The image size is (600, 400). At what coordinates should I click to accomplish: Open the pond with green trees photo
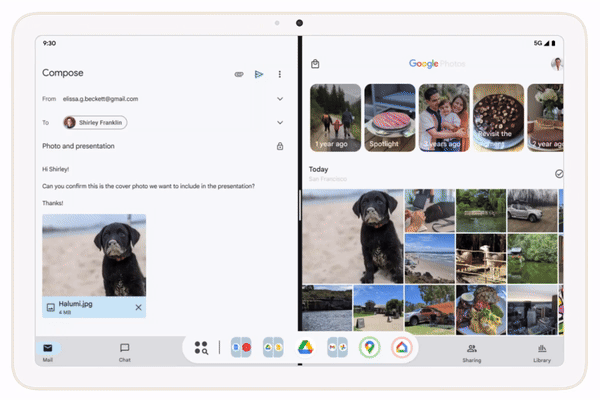coord(481,211)
